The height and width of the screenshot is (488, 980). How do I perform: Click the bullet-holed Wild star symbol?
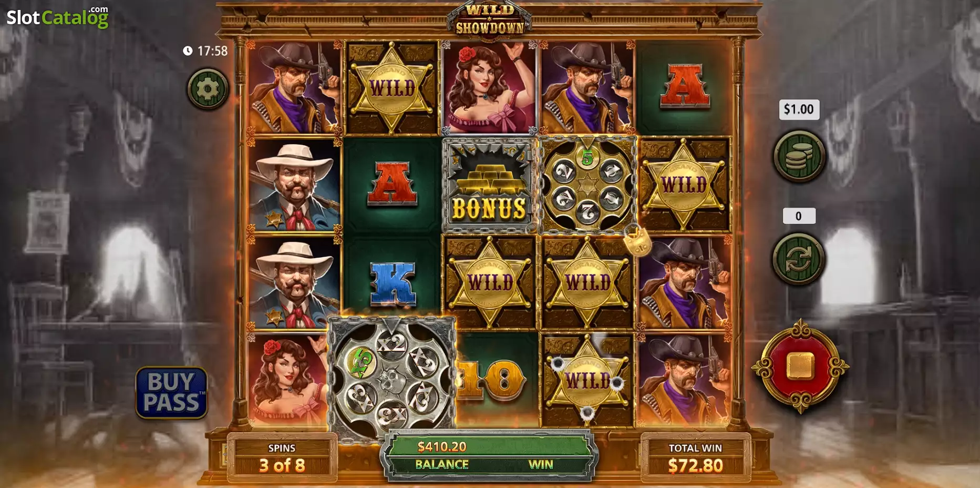(x=587, y=380)
